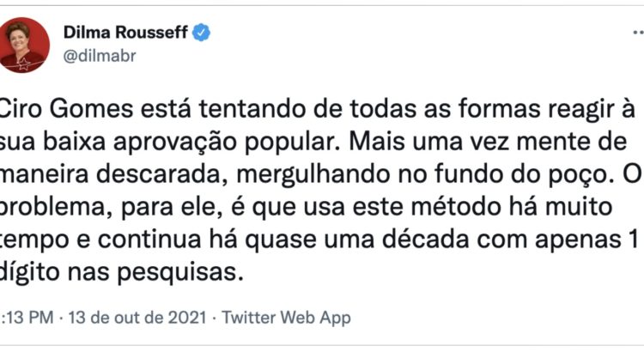Open Dilma Rousseff's profile avatar photo
The image size is (644, 352).
pyautogui.click(x=22, y=45)
